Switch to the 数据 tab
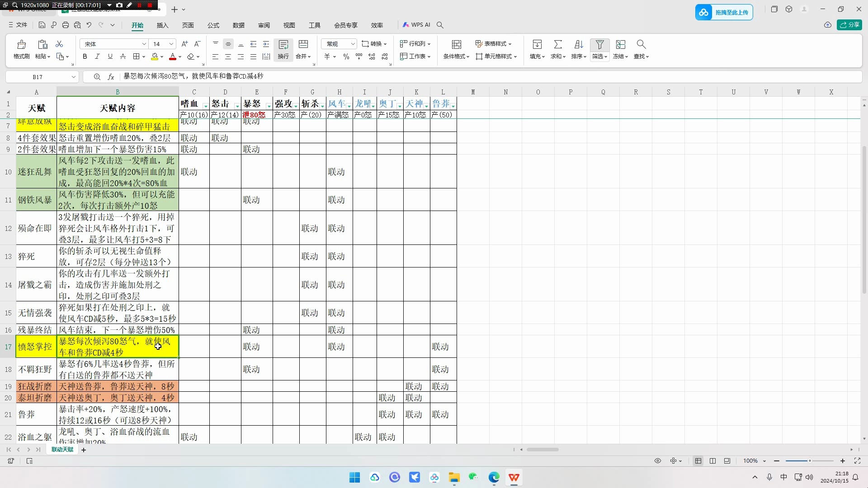868x488 pixels. (238, 25)
